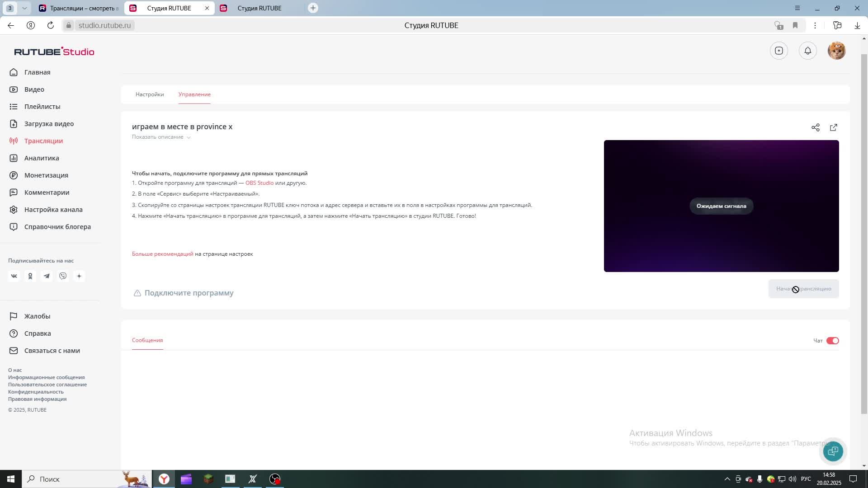Close the active Студия RUTUBE tab
Screen dimensions: 868x488
207,8
